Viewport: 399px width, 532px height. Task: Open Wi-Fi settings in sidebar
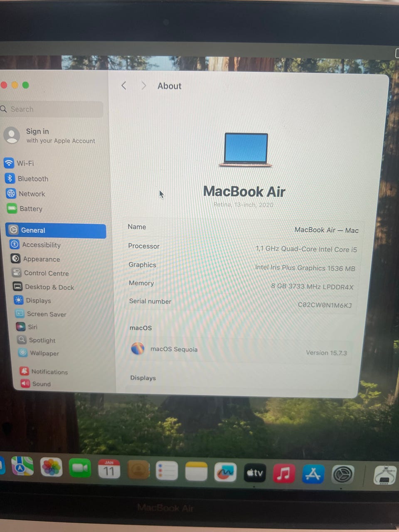click(x=19, y=163)
